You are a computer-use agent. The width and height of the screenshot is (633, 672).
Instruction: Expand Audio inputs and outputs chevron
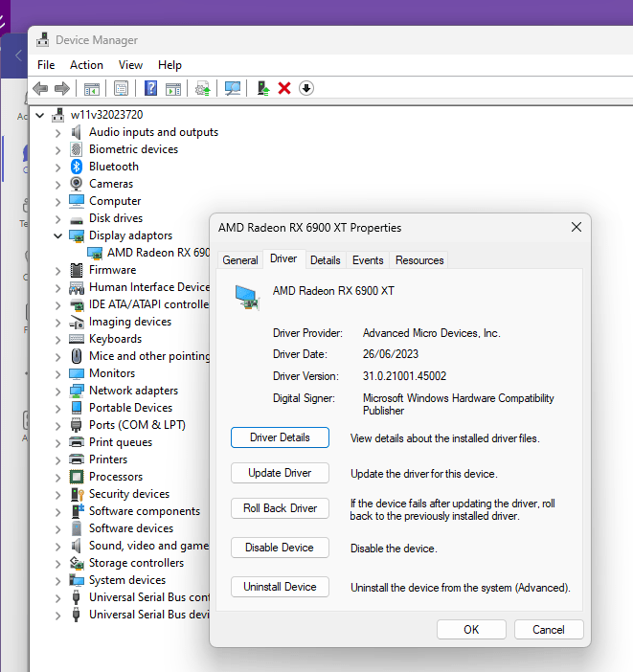(57, 133)
